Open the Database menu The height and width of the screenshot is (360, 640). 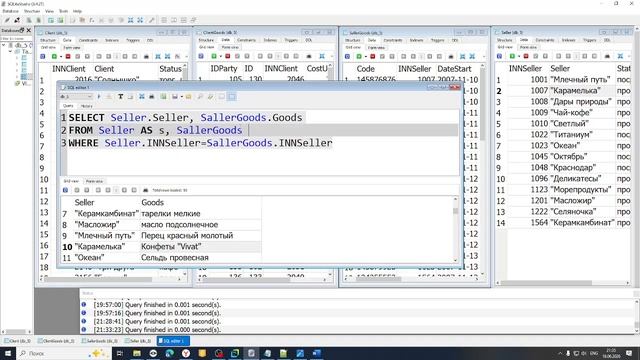11,11
